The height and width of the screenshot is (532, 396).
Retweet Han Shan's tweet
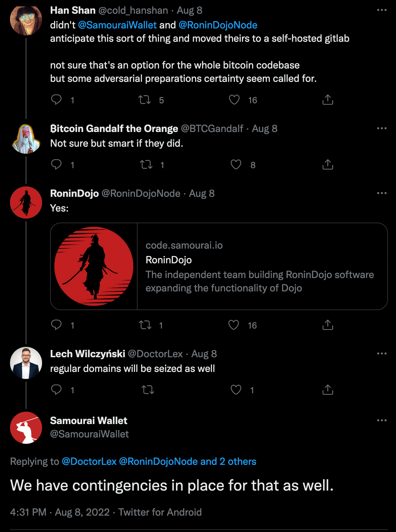[x=145, y=100]
